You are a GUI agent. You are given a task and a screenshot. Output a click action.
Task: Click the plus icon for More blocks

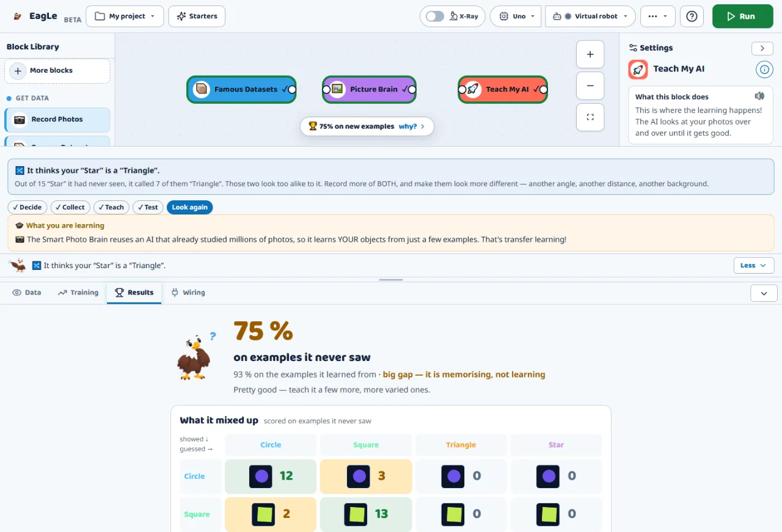(18, 71)
